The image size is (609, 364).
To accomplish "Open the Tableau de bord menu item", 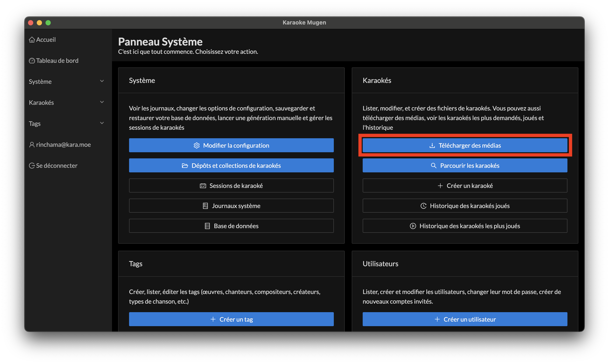I will (57, 61).
